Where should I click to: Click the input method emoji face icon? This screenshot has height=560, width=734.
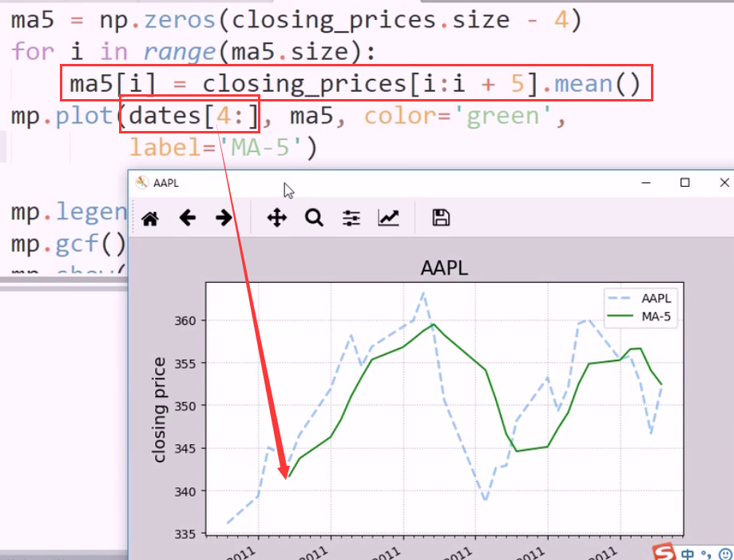point(727,554)
